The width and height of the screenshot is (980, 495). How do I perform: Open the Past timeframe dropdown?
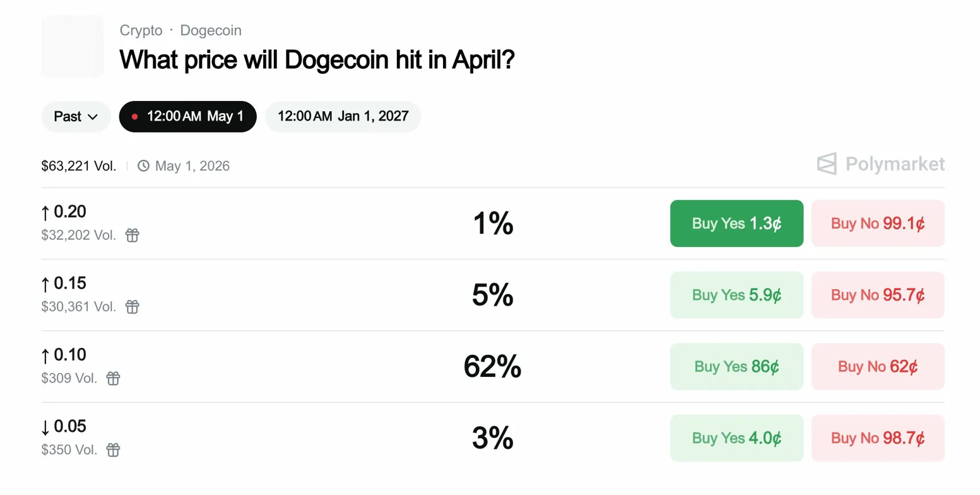76,116
